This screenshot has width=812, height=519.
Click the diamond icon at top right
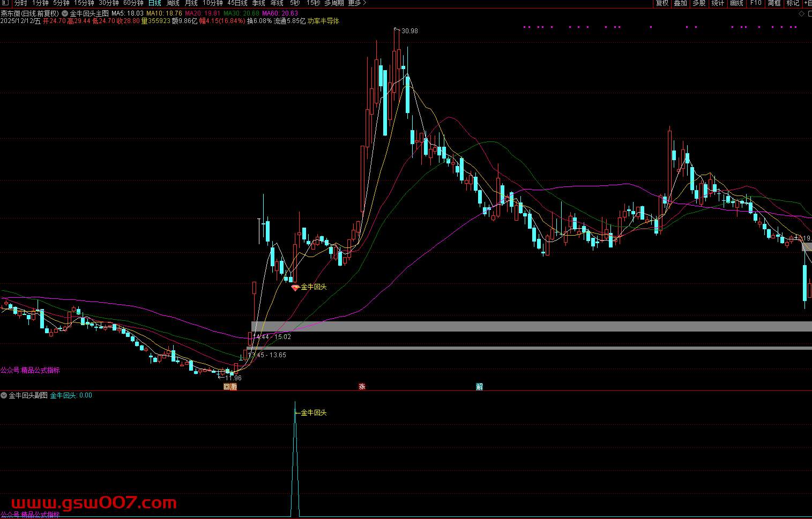tap(802, 13)
